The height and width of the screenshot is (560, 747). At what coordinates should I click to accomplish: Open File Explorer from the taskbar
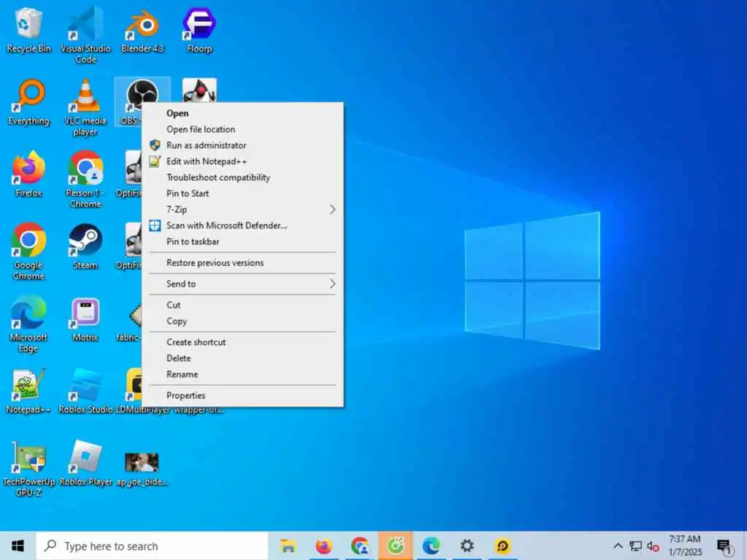[x=287, y=545]
